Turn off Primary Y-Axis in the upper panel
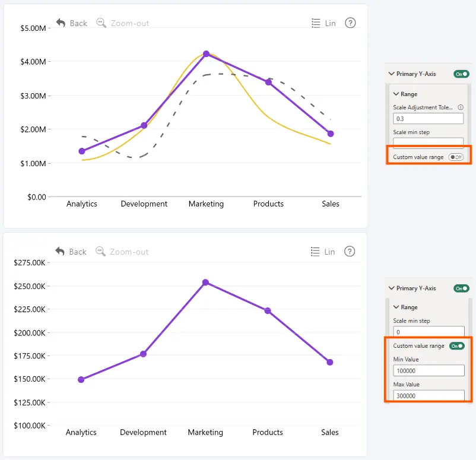The image size is (476, 460). point(461,74)
